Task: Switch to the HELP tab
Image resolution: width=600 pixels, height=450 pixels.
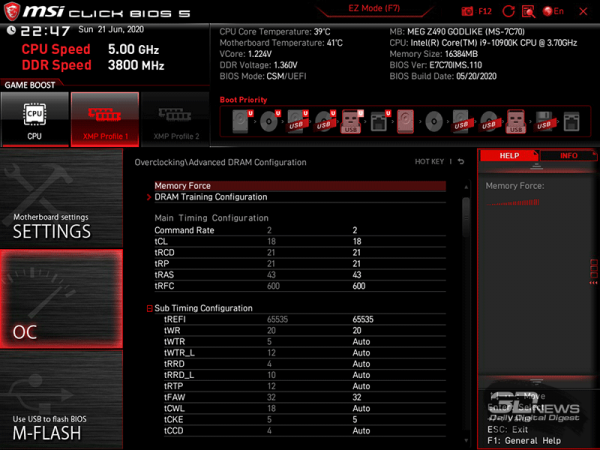Action: point(509,156)
